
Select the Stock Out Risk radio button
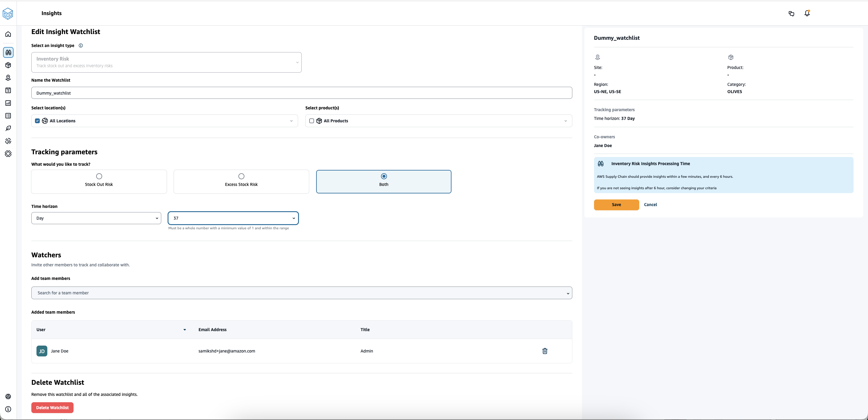99,176
